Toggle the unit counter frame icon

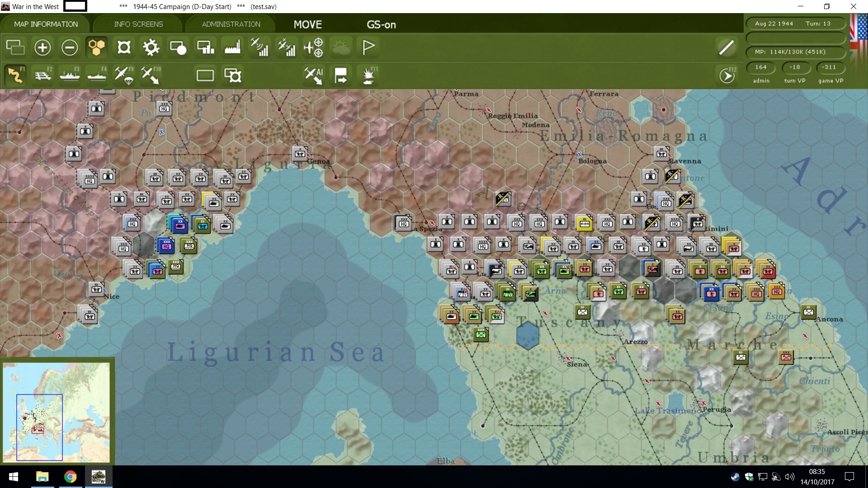(124, 47)
